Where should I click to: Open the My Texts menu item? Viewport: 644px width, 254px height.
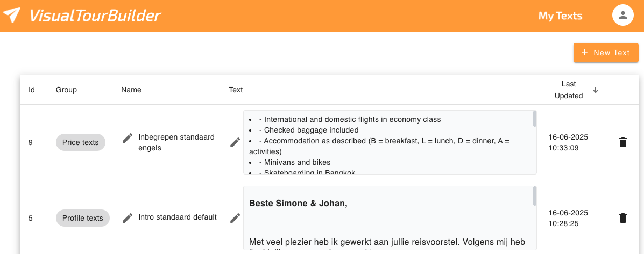pyautogui.click(x=560, y=16)
